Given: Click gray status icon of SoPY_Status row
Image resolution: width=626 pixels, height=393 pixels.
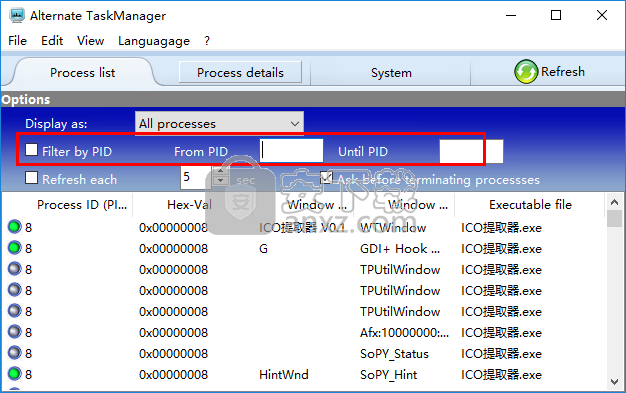Looking at the screenshot, I should 14,353.
